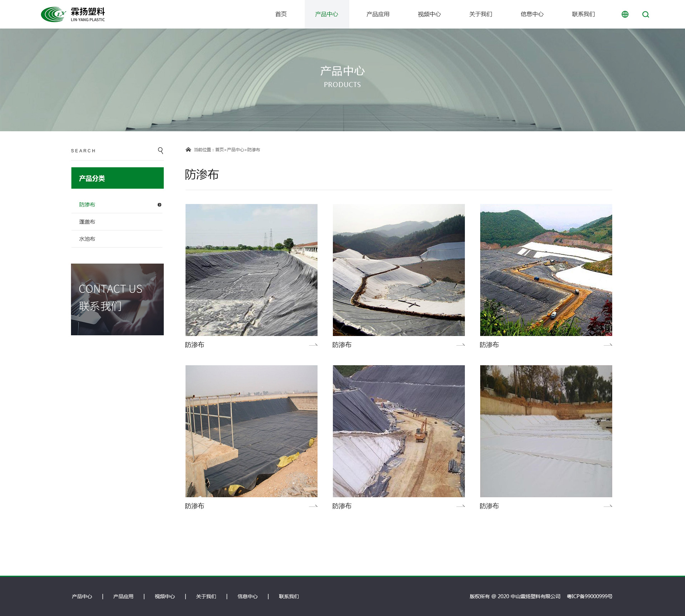This screenshot has height=616, width=685.
Task: Open the landfill road product thumbnail
Action: tap(546, 270)
